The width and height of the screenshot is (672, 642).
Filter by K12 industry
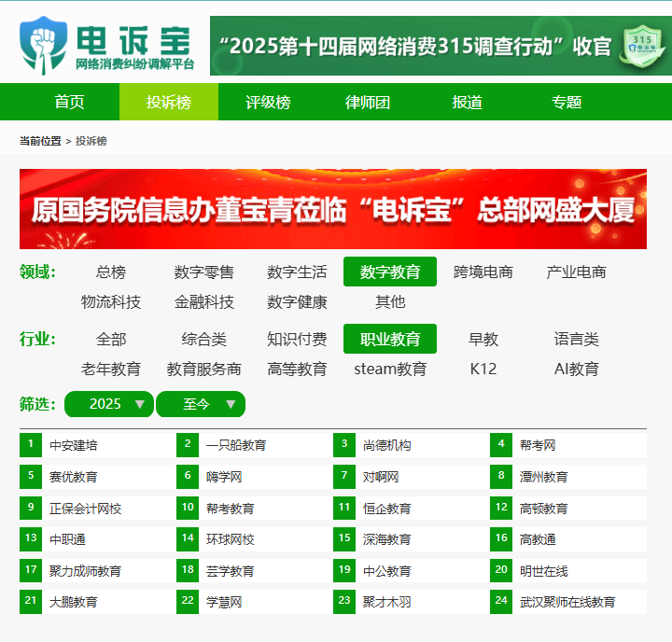[x=483, y=370]
